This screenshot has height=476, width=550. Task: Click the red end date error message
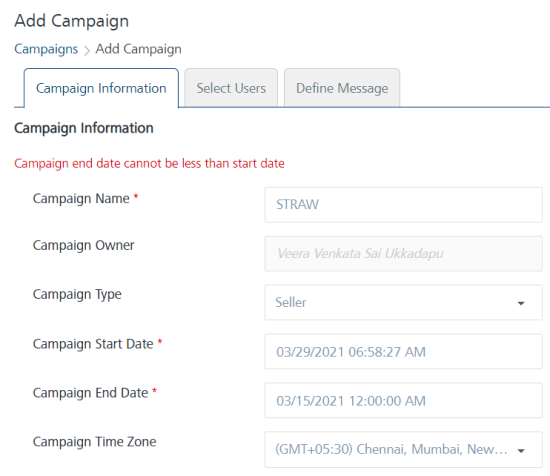149,163
